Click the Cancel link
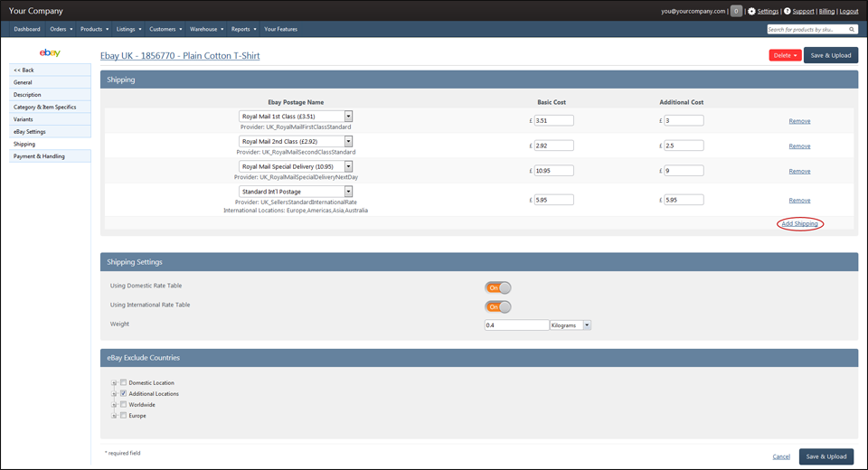 coord(781,456)
